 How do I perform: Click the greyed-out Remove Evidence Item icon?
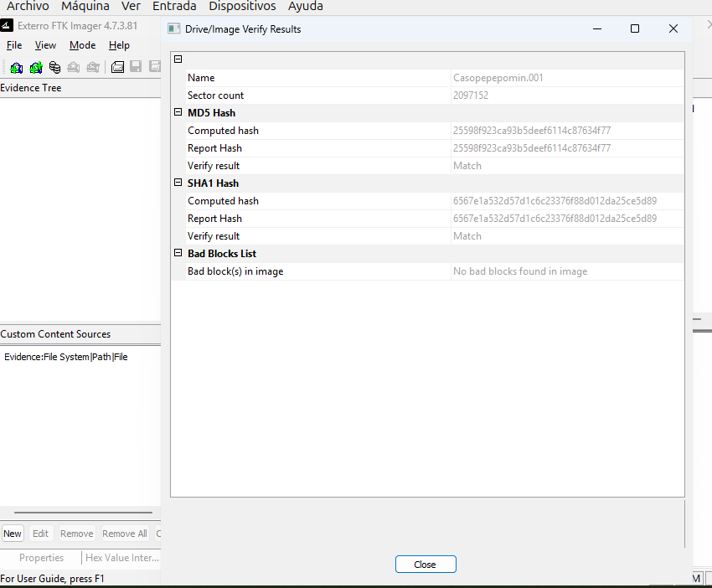(74, 67)
